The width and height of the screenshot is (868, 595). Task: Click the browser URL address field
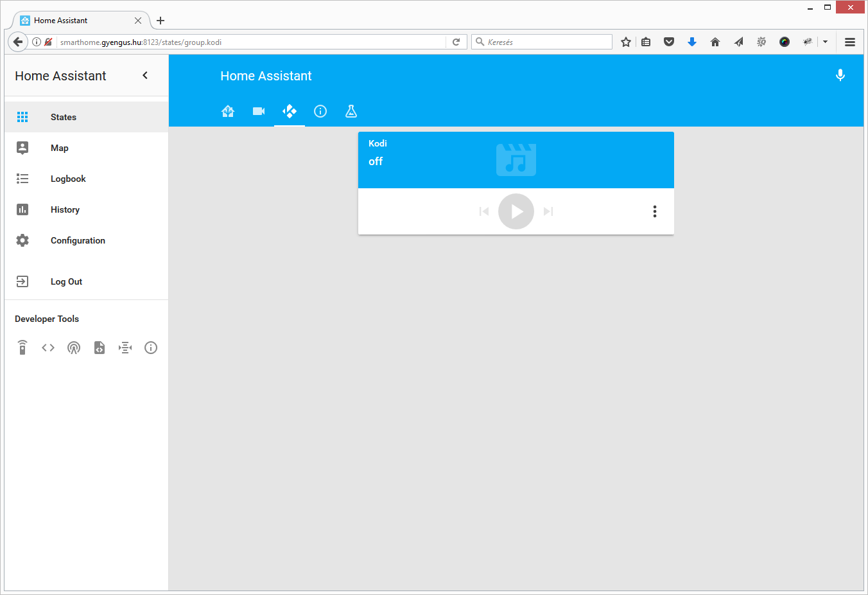pyautogui.click(x=250, y=42)
